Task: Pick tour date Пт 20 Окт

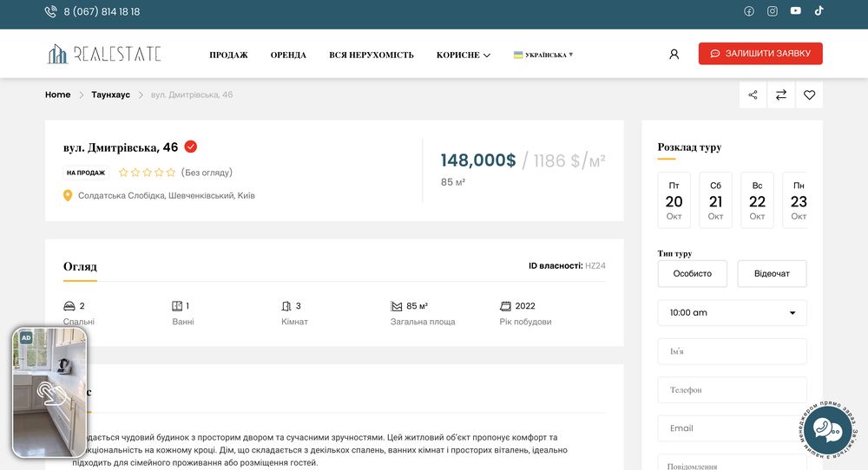Action: click(674, 200)
